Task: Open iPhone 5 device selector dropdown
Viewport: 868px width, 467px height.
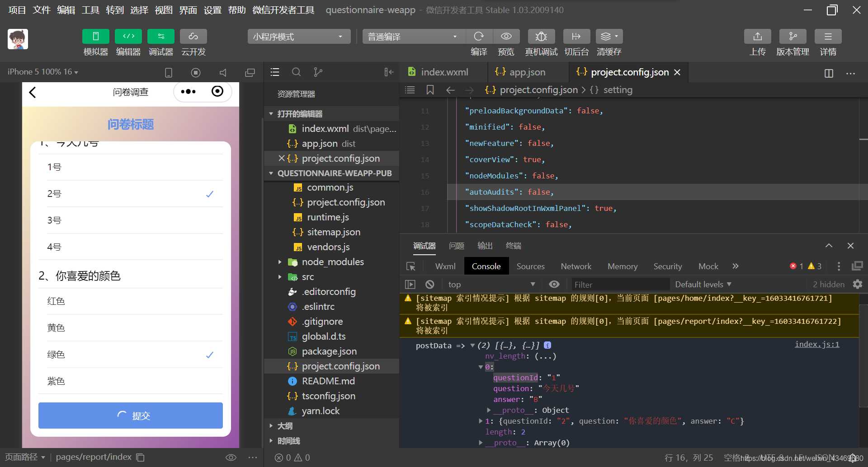Action: tap(43, 72)
